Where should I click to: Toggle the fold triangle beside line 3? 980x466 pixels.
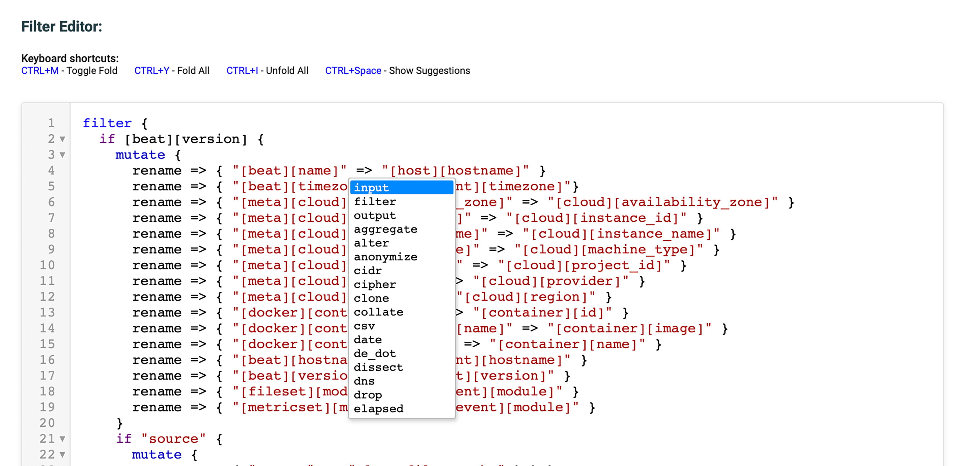pos(62,156)
